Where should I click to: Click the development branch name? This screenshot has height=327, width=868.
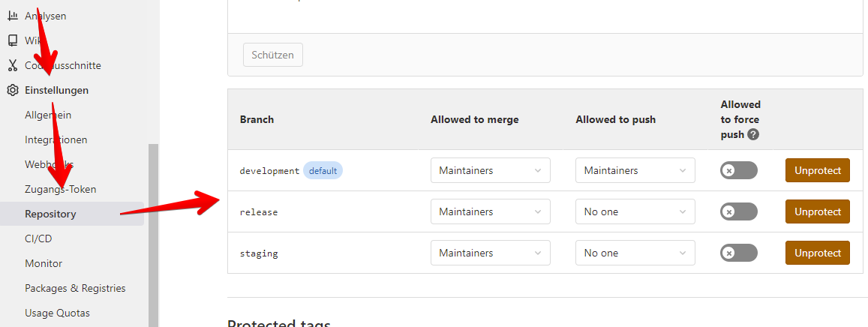pos(269,171)
